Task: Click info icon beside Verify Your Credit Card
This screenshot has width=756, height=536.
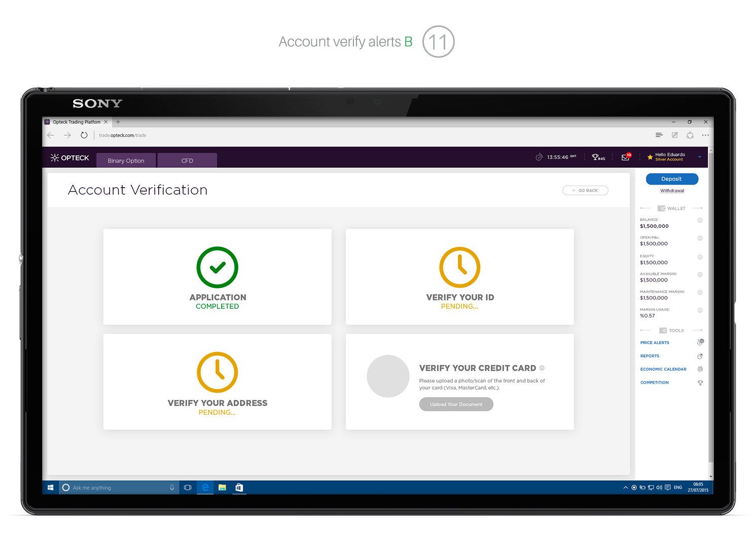Action: click(x=542, y=368)
